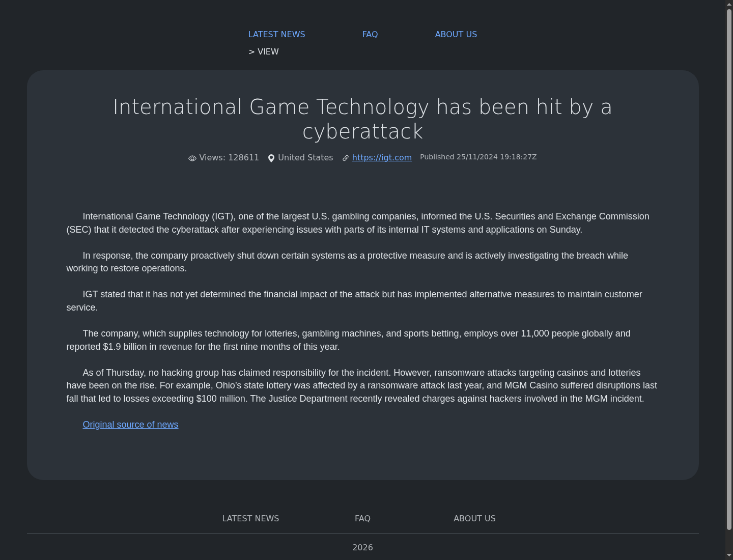Click the United States location text
Viewport: 733px width, 560px height.
tap(305, 158)
